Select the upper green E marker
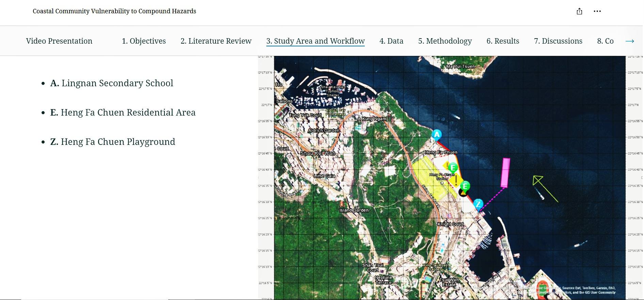 pyautogui.click(x=453, y=167)
